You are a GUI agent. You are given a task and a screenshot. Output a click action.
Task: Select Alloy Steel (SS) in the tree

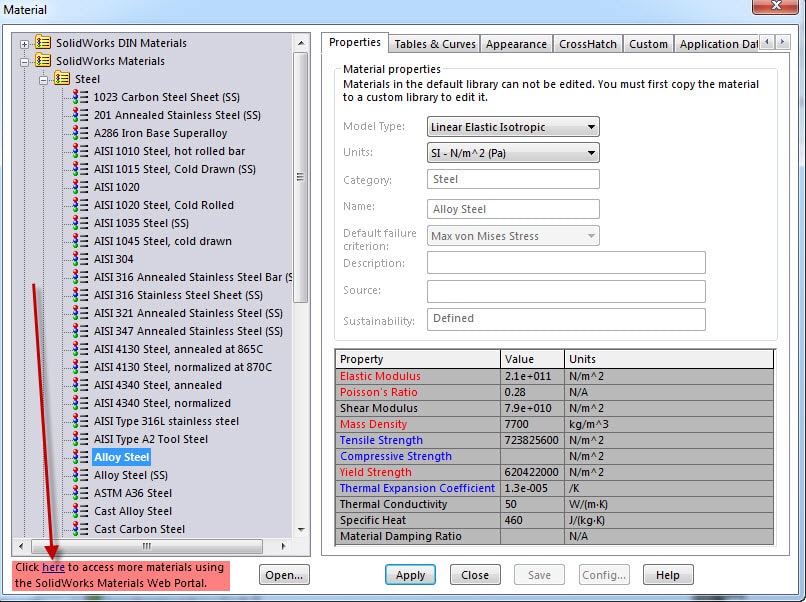tap(131, 475)
